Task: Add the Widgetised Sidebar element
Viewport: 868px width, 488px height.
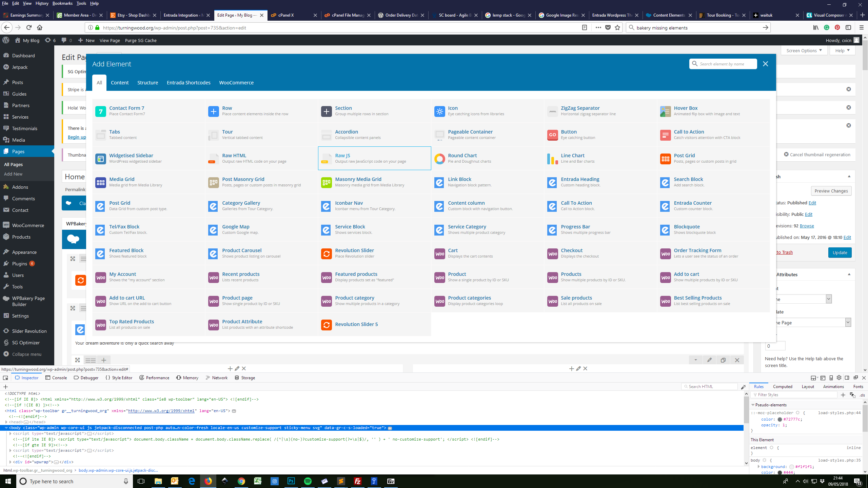Action: [x=149, y=158]
